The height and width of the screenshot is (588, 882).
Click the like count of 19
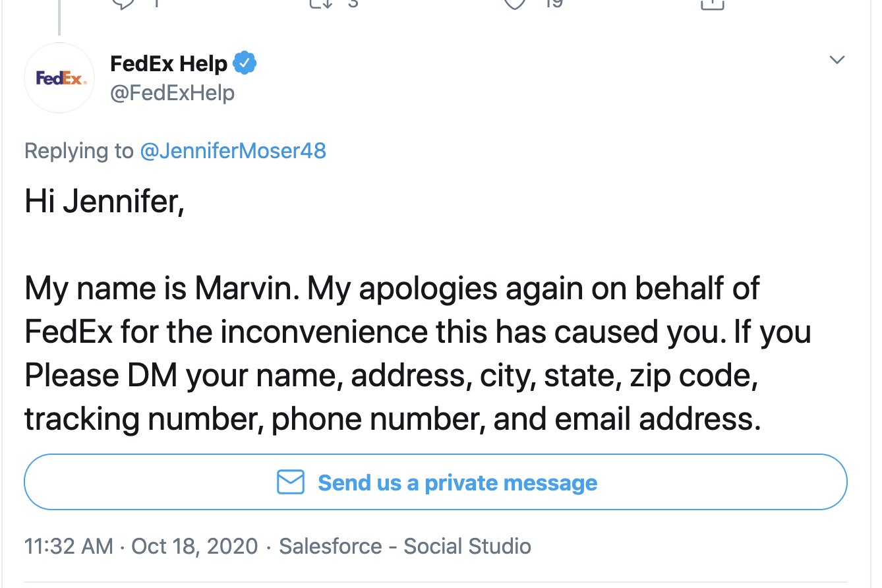[553, 3]
